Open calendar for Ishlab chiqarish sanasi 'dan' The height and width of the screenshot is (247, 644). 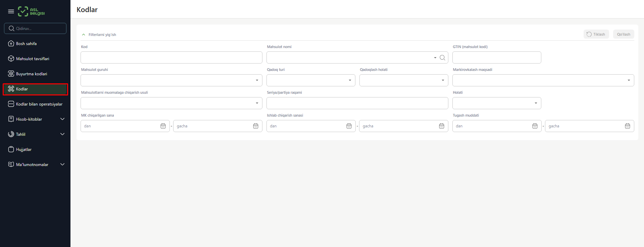pos(349,126)
